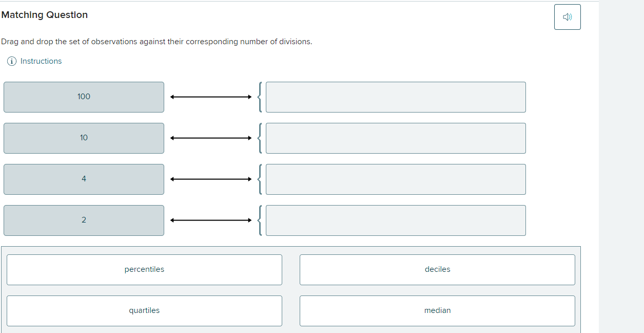Click the empty drop zone next to 10
This screenshot has height=333, width=644.
click(396, 138)
